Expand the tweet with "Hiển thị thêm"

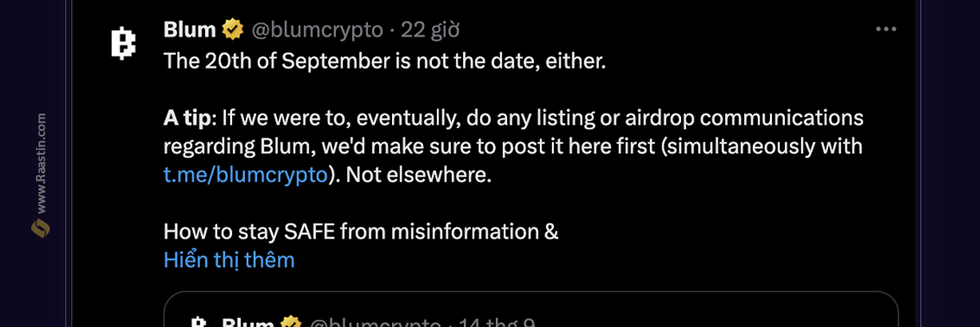(229, 260)
